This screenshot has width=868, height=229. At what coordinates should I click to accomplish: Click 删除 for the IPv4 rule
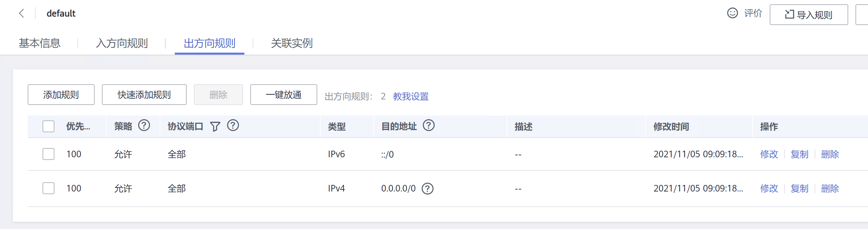830,188
